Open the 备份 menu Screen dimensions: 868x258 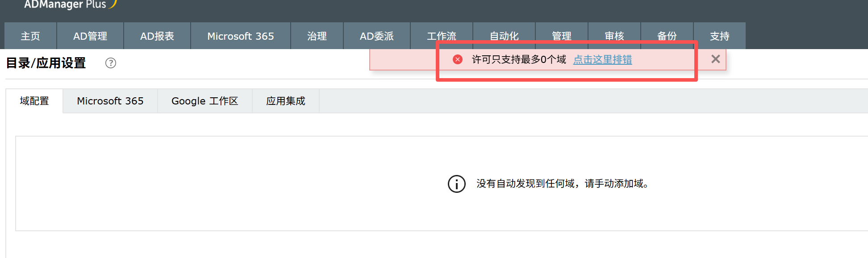click(x=667, y=35)
